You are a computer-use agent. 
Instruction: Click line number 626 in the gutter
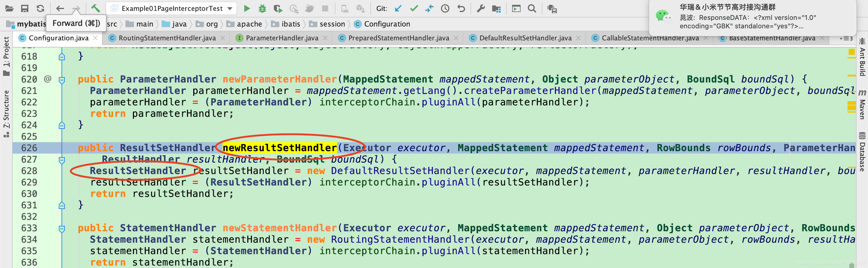(x=29, y=148)
